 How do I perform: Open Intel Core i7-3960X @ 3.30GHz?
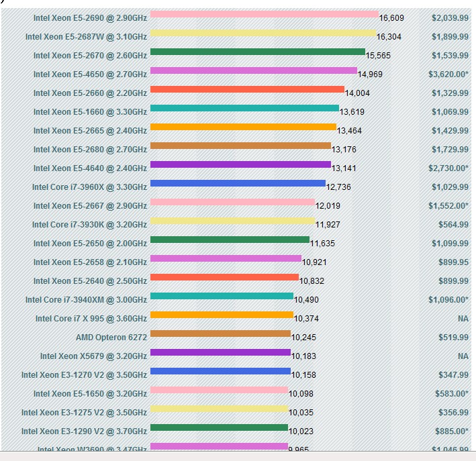click(89, 187)
